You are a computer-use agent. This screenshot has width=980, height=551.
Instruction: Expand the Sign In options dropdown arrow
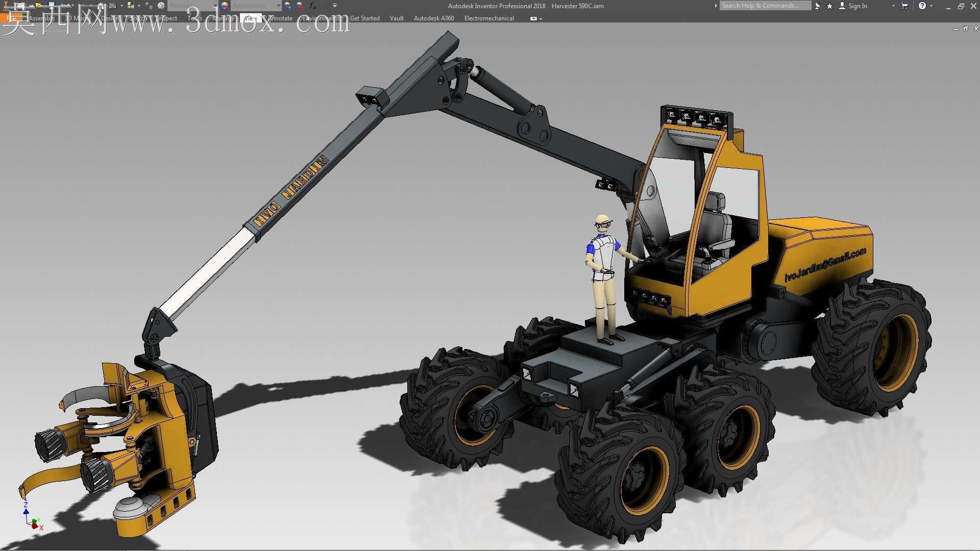click(x=893, y=6)
